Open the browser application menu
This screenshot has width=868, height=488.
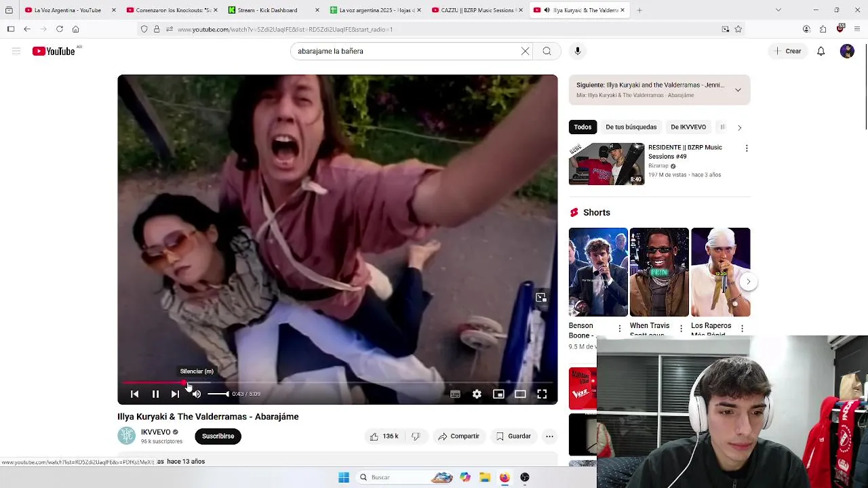click(x=857, y=29)
